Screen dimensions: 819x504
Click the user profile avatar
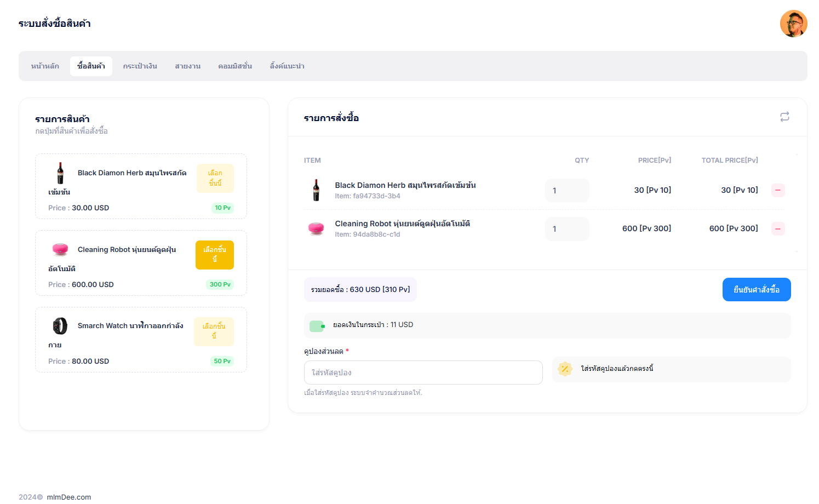pyautogui.click(x=793, y=24)
